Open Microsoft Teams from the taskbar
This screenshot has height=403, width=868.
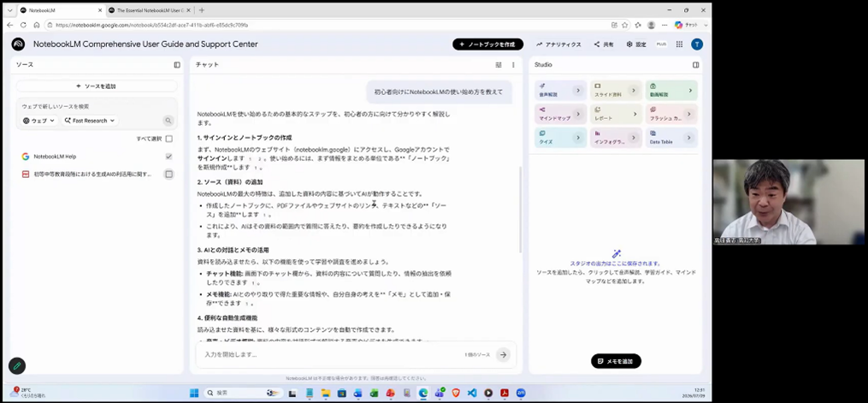coord(440,393)
